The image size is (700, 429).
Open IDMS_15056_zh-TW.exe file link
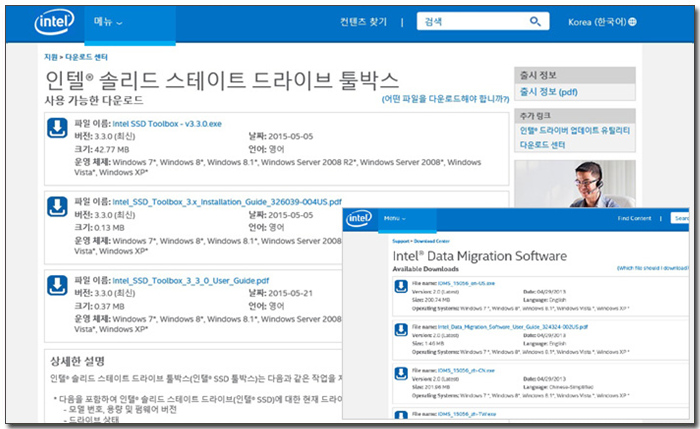(467, 414)
